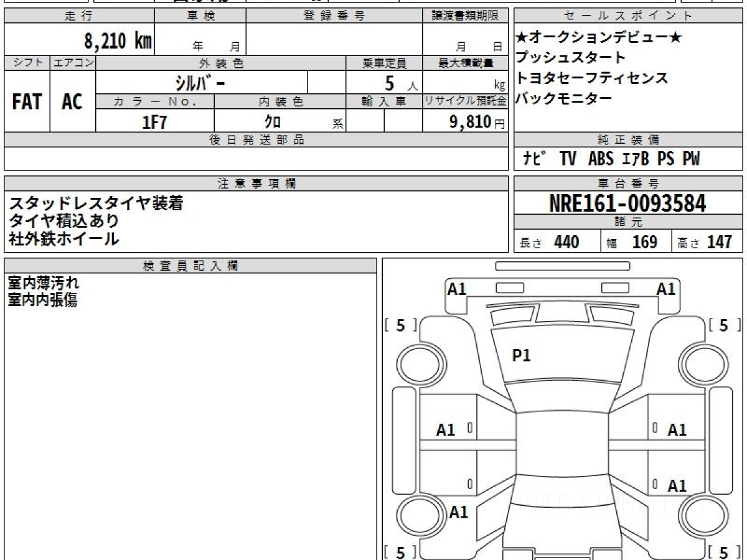Select the セールスポイント heading
The width and height of the screenshot is (747, 560).
(628, 16)
